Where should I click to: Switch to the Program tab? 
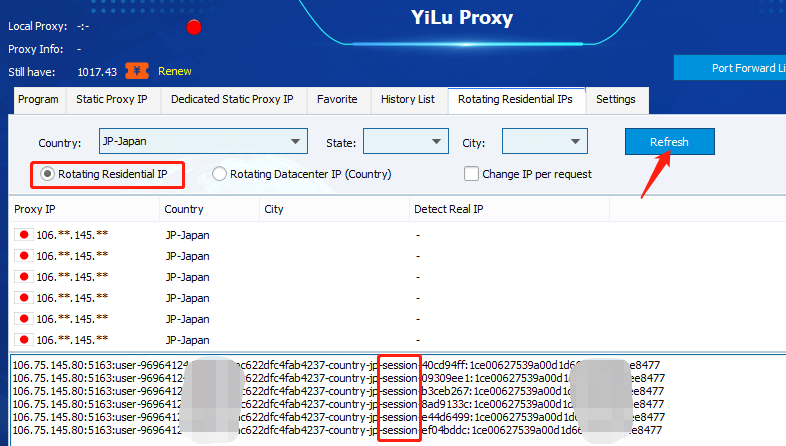click(x=38, y=99)
